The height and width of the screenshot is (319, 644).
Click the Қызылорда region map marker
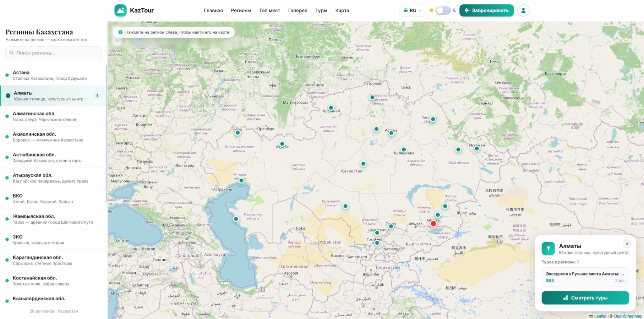click(x=345, y=206)
